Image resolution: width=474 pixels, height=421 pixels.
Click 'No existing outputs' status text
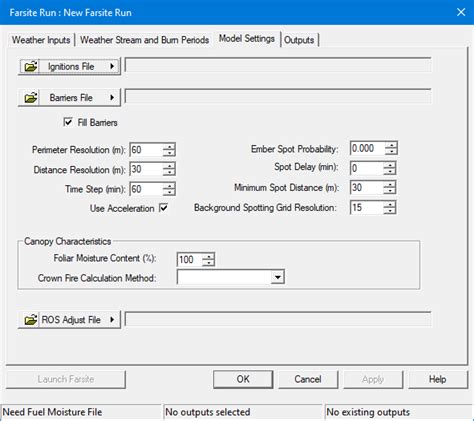click(368, 412)
